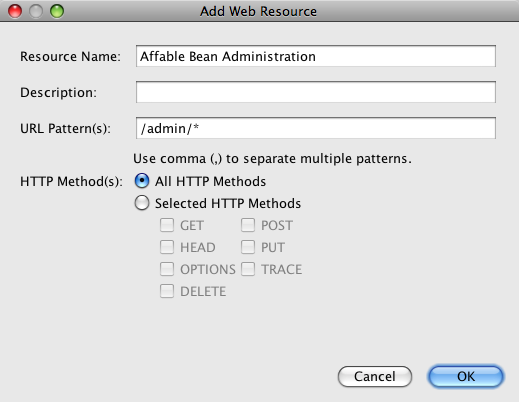519x402 pixels.
Task: Close the window with the red button
Action: coord(15,11)
